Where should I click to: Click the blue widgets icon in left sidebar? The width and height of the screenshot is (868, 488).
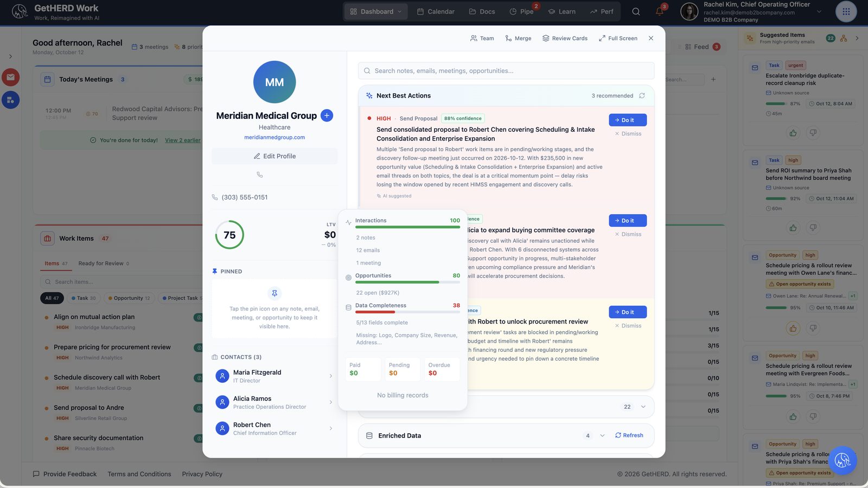pyautogui.click(x=10, y=100)
